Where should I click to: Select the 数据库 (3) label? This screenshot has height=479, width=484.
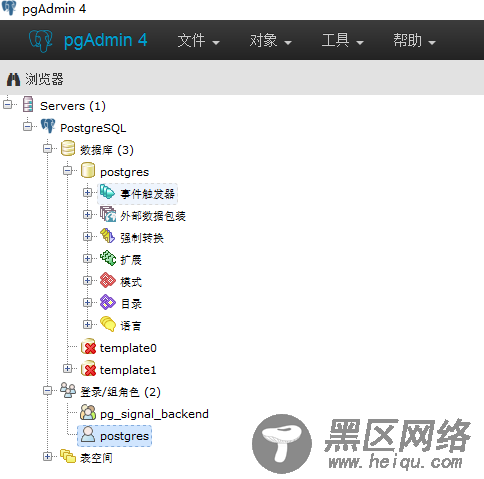(x=107, y=150)
